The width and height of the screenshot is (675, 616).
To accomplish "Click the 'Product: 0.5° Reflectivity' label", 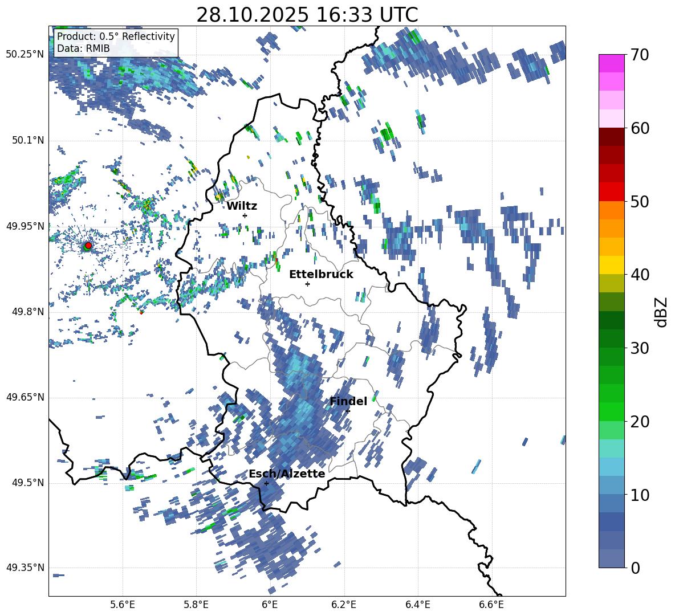I will pos(116,36).
